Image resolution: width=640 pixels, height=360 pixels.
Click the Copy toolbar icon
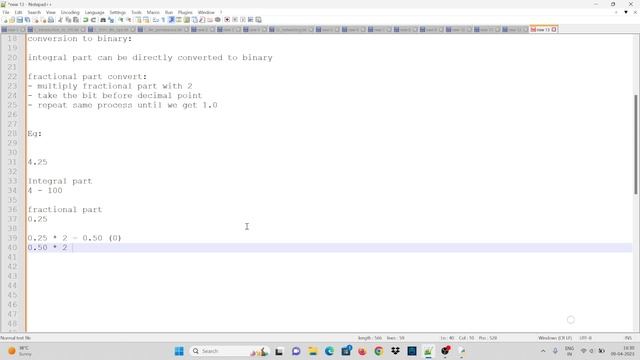coord(68,20)
